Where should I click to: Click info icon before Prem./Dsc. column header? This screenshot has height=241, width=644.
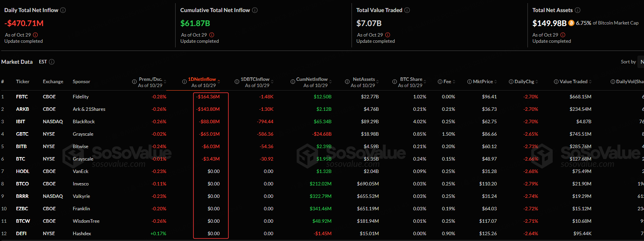[134, 82]
